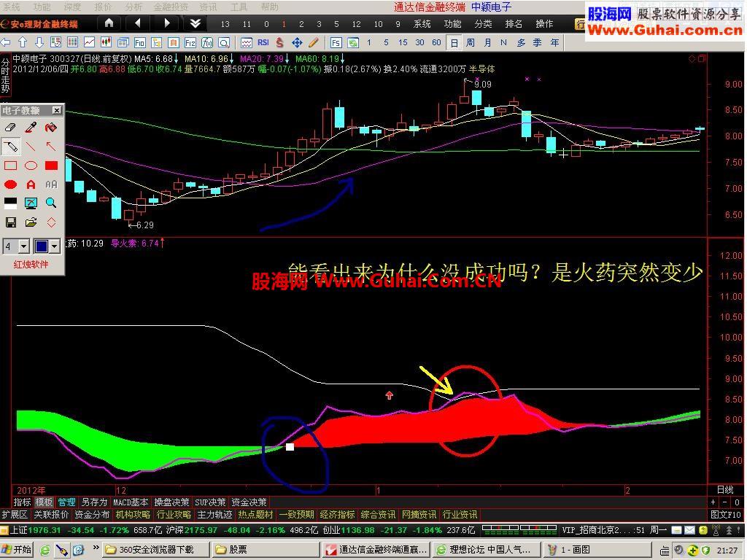Select the 操盘决策 indicator tab
This screenshot has height=560, width=747.
click(171, 502)
